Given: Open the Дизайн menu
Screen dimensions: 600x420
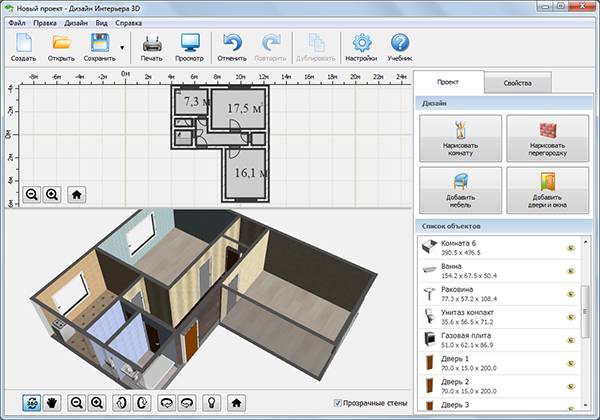Looking at the screenshot, I should pos(76,23).
